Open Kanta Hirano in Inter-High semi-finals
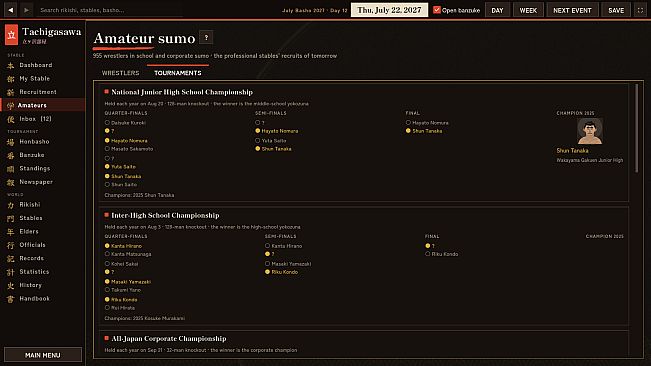Image resolution: width=651 pixels, height=366 pixels. click(286, 246)
